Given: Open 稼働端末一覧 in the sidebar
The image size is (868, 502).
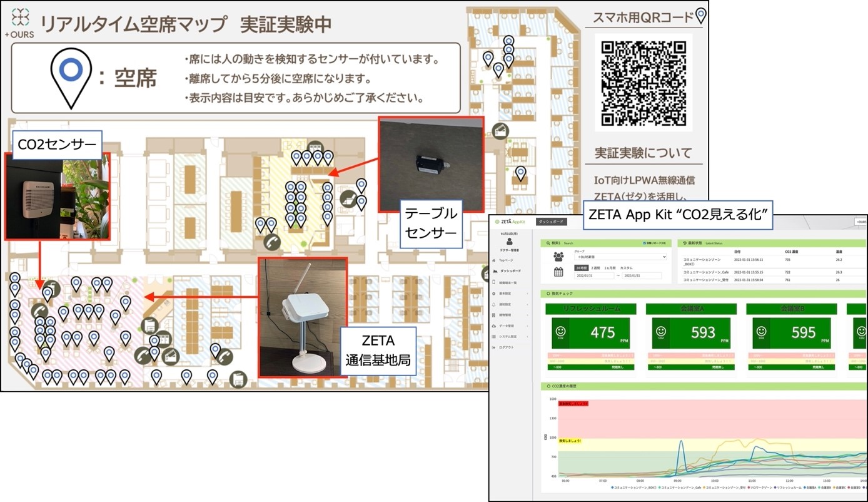Looking at the screenshot, I should click(508, 282).
